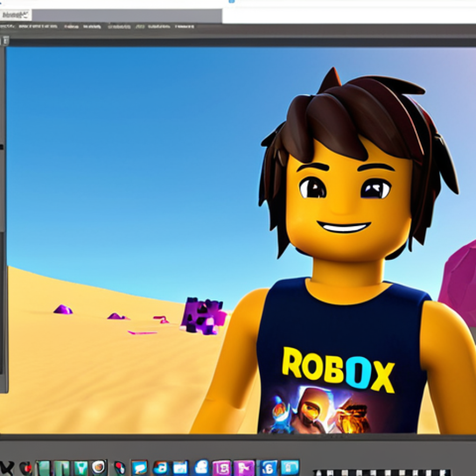476x476 pixels.
Task: Click the blue cloud taskbar icon
Action: tap(202, 468)
